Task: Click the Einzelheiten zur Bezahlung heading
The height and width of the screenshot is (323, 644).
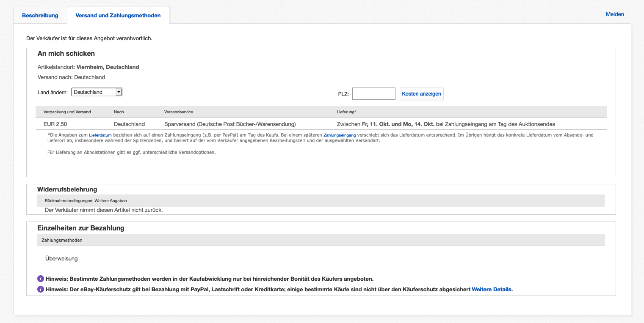Action: [x=80, y=228]
